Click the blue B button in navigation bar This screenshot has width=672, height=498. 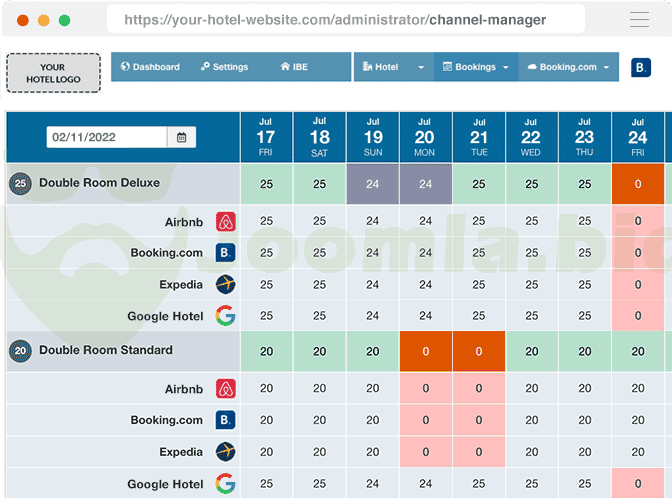(x=641, y=67)
